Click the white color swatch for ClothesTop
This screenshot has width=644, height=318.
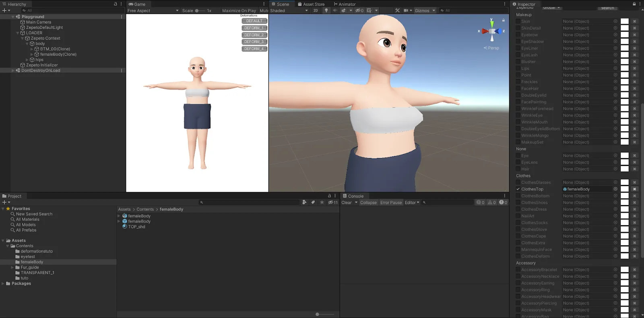tap(625, 189)
